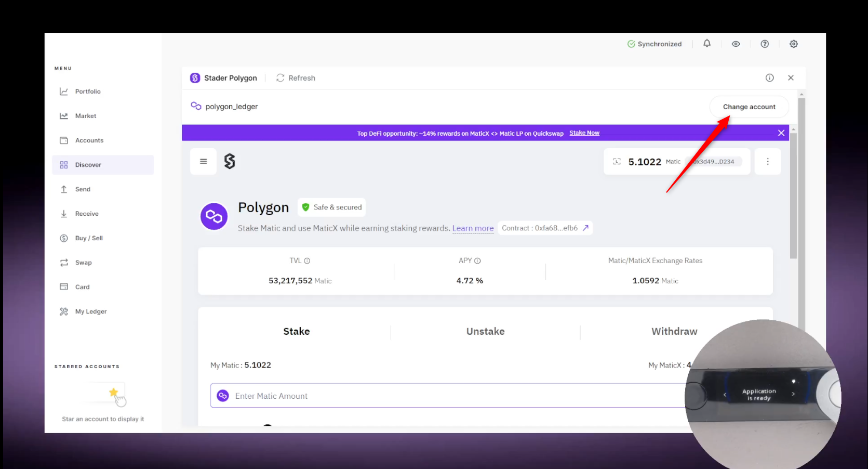This screenshot has width=868, height=469.
Task: Click the Stake Now link
Action: (x=584, y=133)
